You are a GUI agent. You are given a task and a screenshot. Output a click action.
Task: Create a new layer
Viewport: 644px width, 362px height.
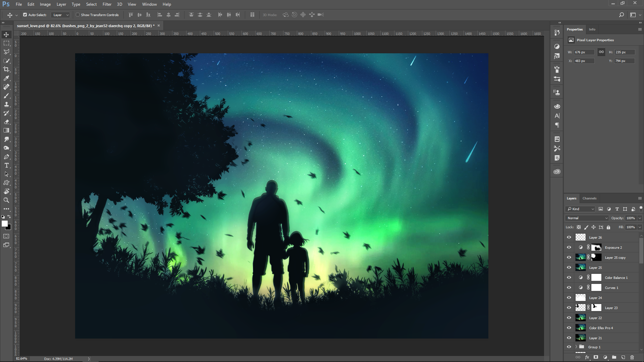point(623,357)
